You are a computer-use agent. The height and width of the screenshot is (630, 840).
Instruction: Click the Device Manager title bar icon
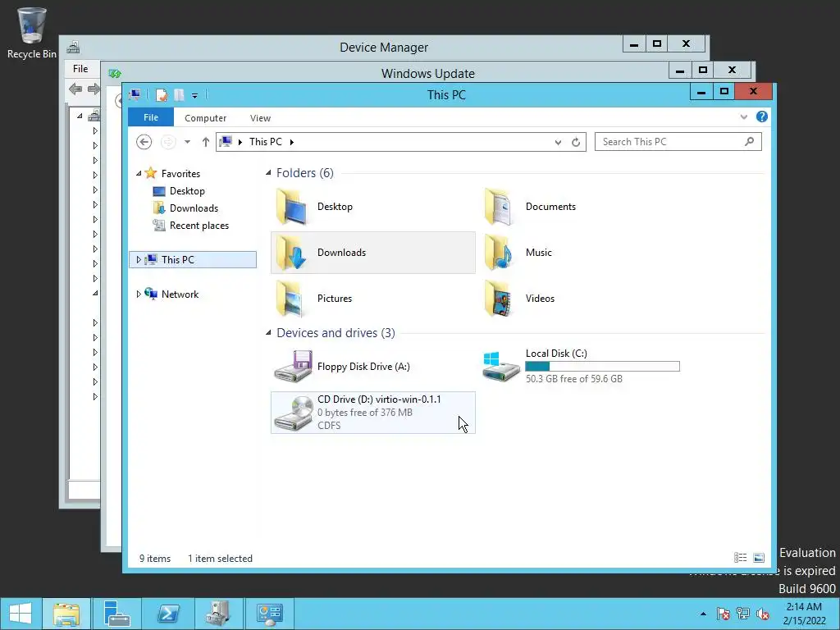click(73, 48)
